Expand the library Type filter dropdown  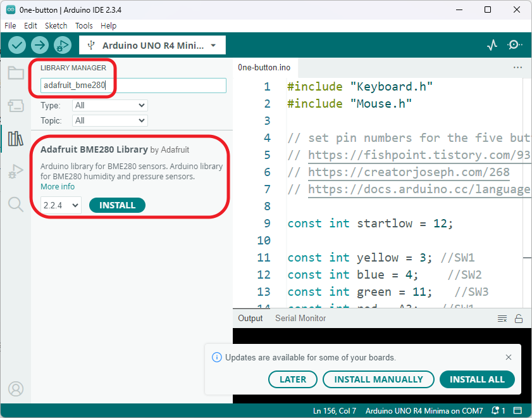pyautogui.click(x=110, y=105)
